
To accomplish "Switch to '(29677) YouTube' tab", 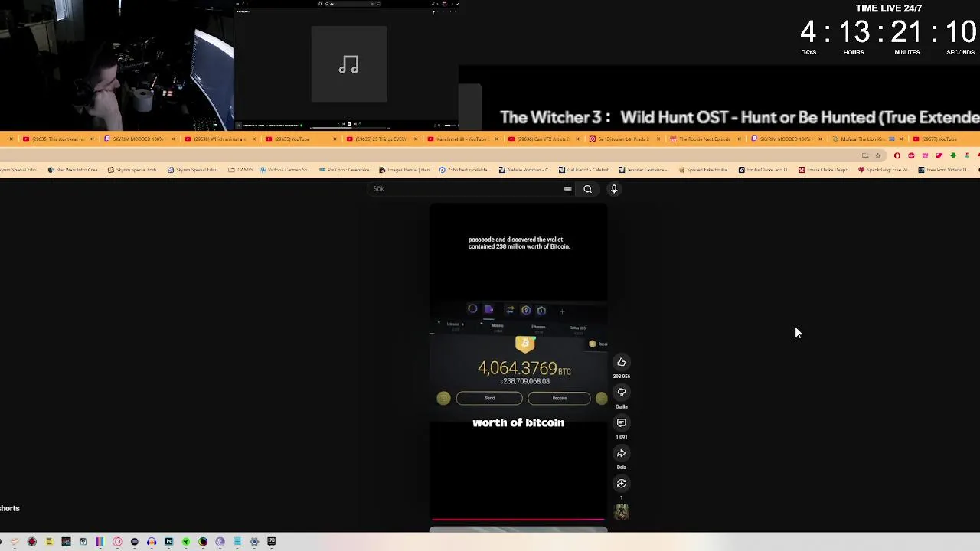I will pyautogui.click(x=940, y=139).
